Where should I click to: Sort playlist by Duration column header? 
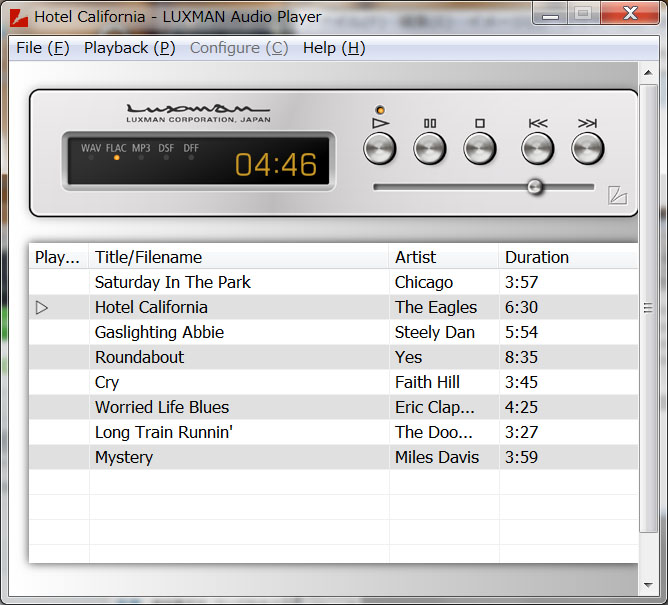click(568, 257)
